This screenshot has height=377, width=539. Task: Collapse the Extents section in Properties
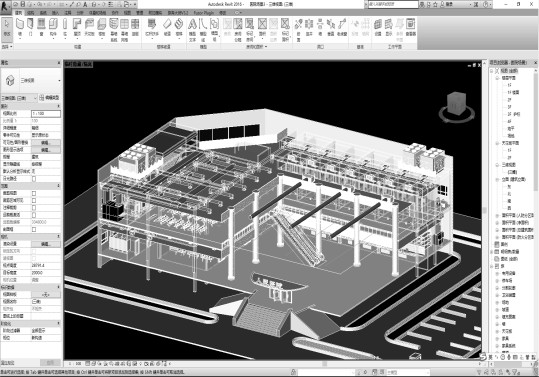[x=58, y=186]
